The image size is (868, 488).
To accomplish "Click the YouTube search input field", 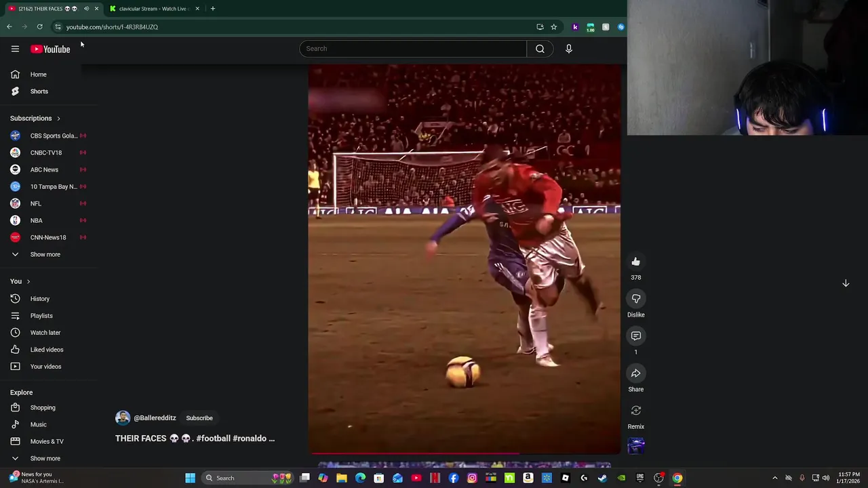I will pyautogui.click(x=413, y=49).
